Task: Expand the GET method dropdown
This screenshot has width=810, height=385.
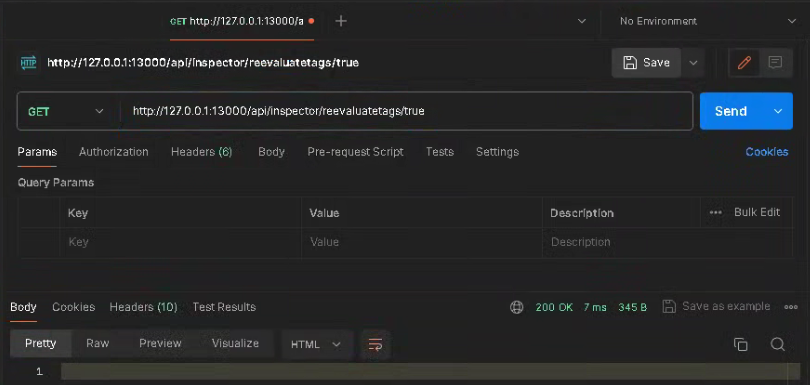Action: pos(66,111)
